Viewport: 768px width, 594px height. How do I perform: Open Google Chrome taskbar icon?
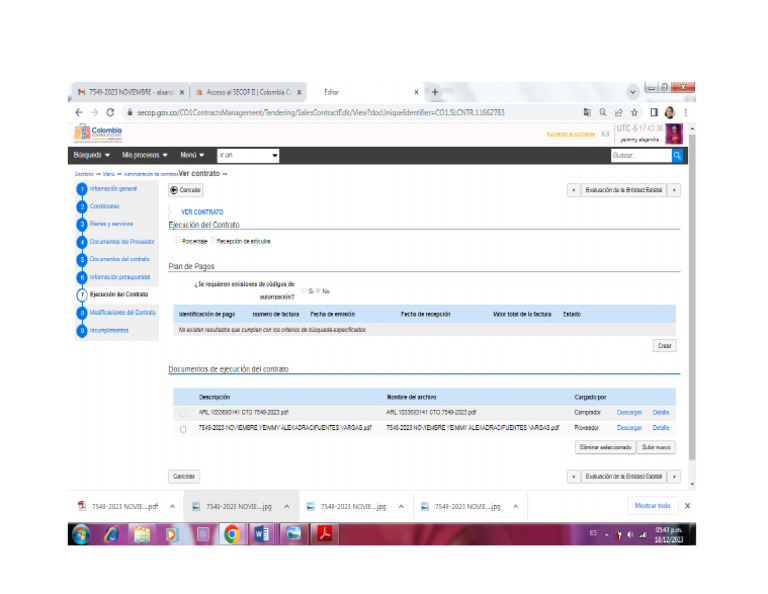[x=232, y=534]
